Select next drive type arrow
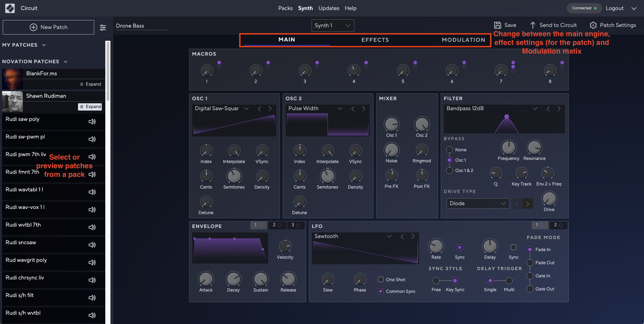This screenshot has width=644, height=324. [528, 204]
